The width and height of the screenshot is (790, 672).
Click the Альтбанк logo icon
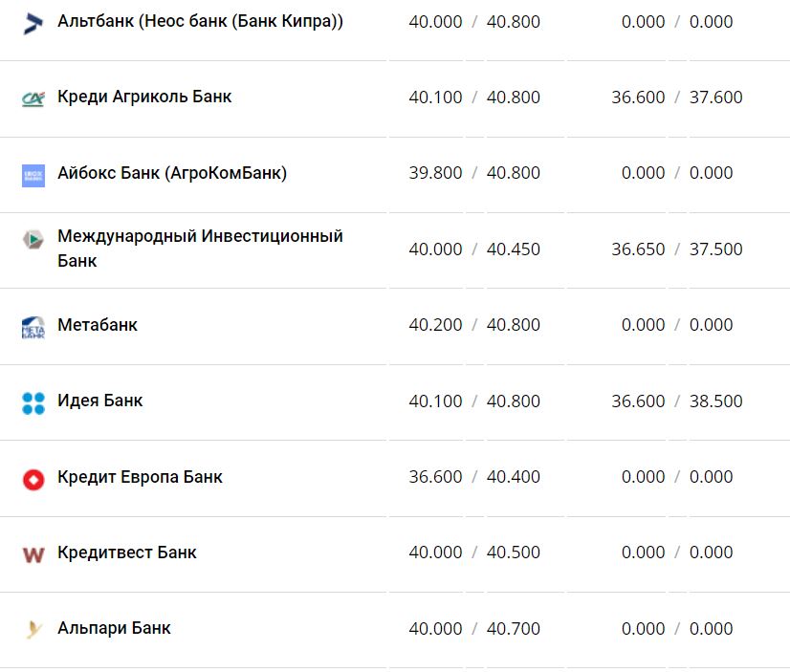point(33,23)
